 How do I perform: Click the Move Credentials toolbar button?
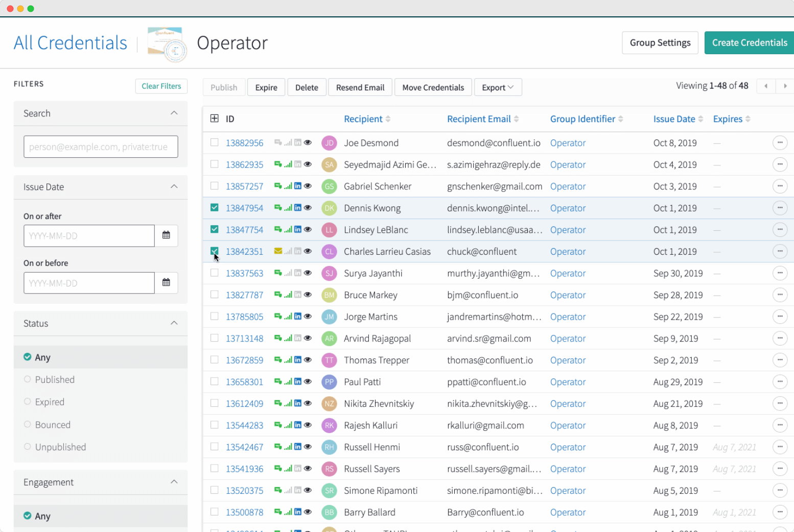pos(433,87)
